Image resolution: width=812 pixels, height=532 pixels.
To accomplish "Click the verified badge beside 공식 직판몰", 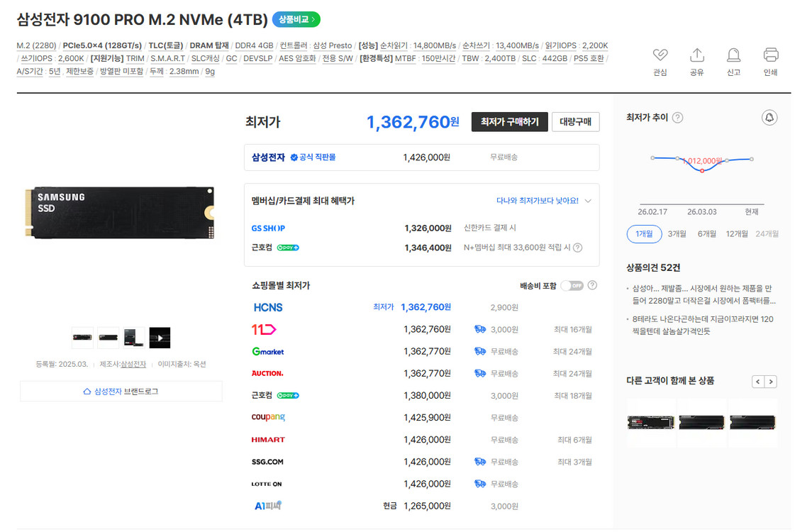I will [x=294, y=157].
